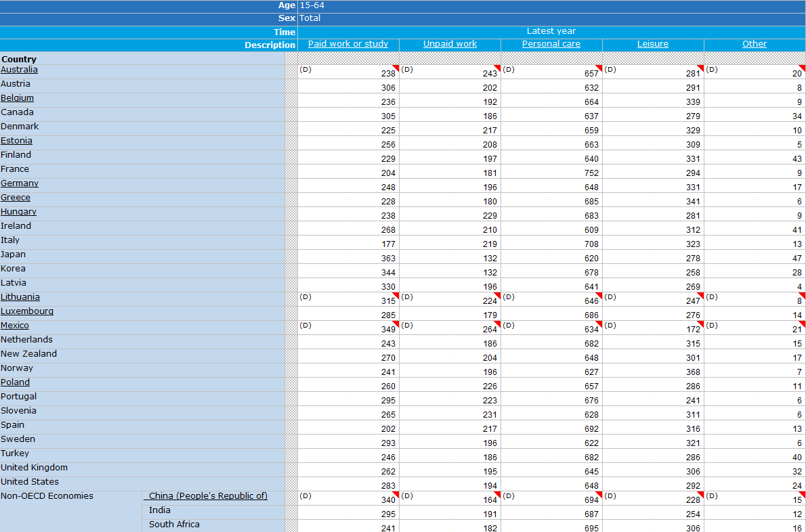Follow the Luxembourg country link
This screenshot has width=806, height=532.
(x=27, y=311)
